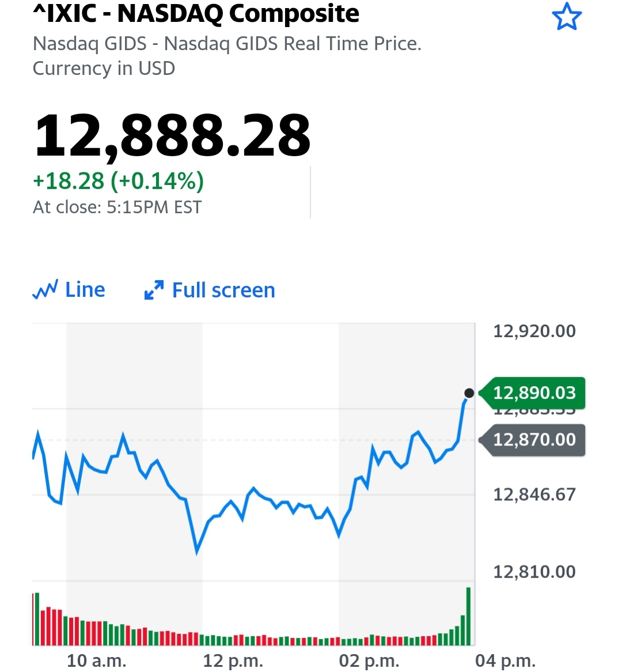
Task: Click the 12 p.m. time axis label
Action: [x=233, y=661]
